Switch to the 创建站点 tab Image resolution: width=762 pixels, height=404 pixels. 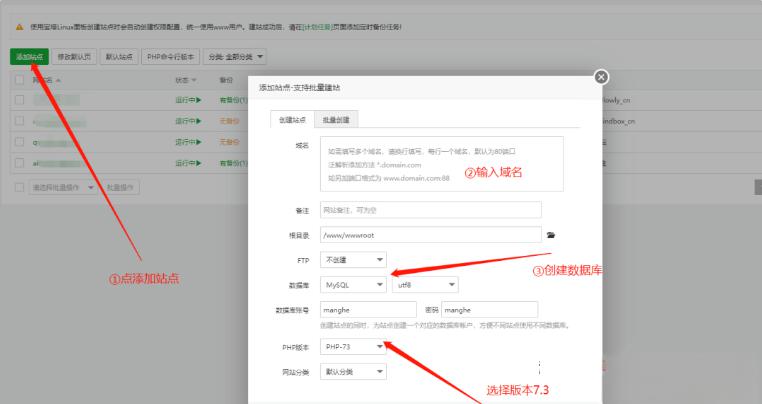(293, 120)
